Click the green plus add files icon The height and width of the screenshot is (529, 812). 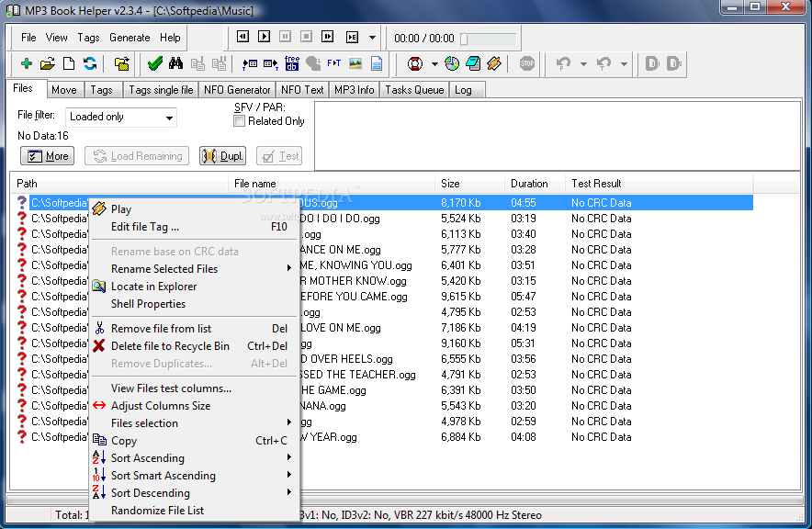(x=26, y=63)
